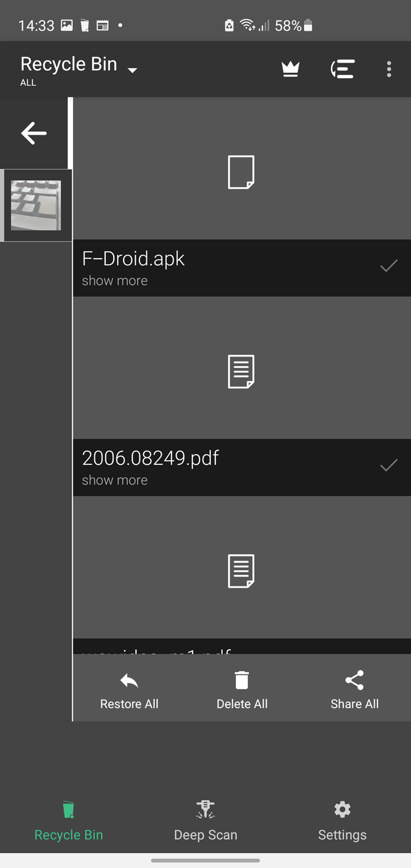Viewport: 411px width, 868px height.
Task: Open the sort list icon
Action: (x=343, y=69)
